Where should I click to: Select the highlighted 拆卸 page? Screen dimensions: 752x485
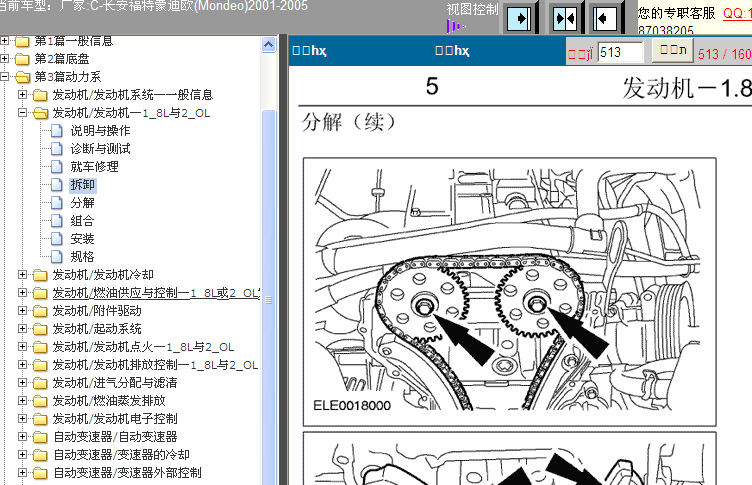(82, 185)
